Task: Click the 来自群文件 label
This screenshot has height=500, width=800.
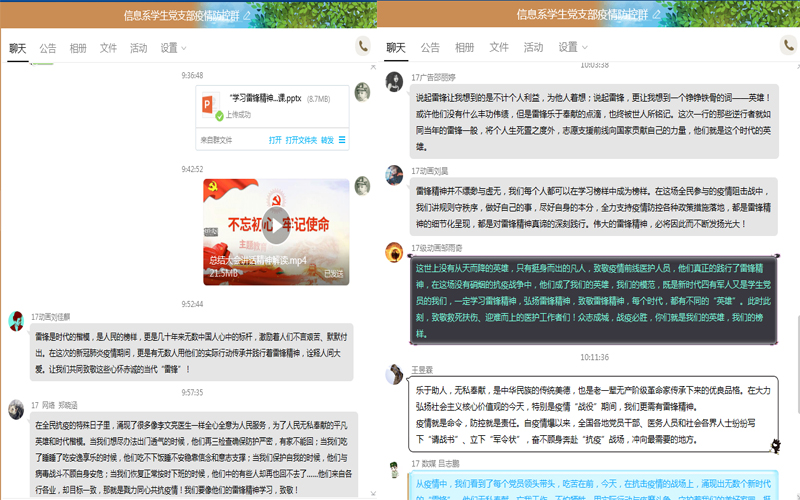Action: pyautogui.click(x=216, y=140)
